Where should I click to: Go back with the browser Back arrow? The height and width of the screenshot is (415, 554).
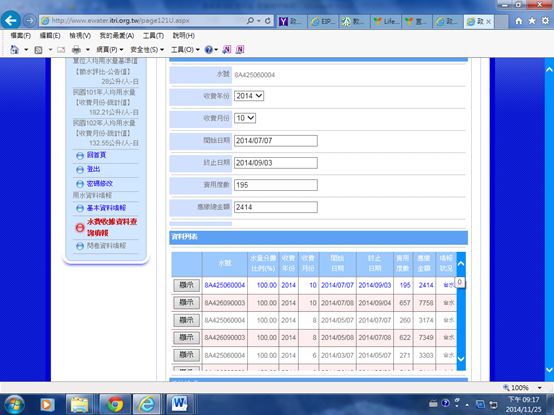coord(11,20)
